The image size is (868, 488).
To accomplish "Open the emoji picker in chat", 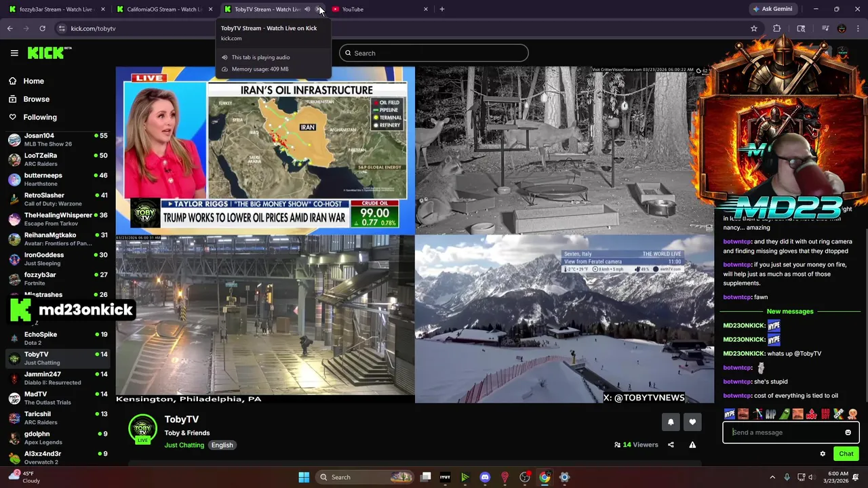I will click(848, 432).
